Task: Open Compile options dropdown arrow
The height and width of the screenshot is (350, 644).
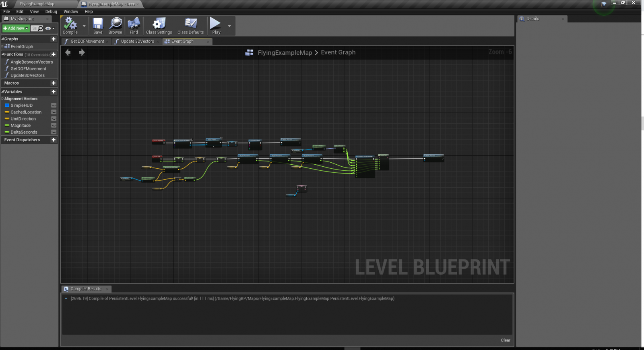Action: [x=84, y=26]
